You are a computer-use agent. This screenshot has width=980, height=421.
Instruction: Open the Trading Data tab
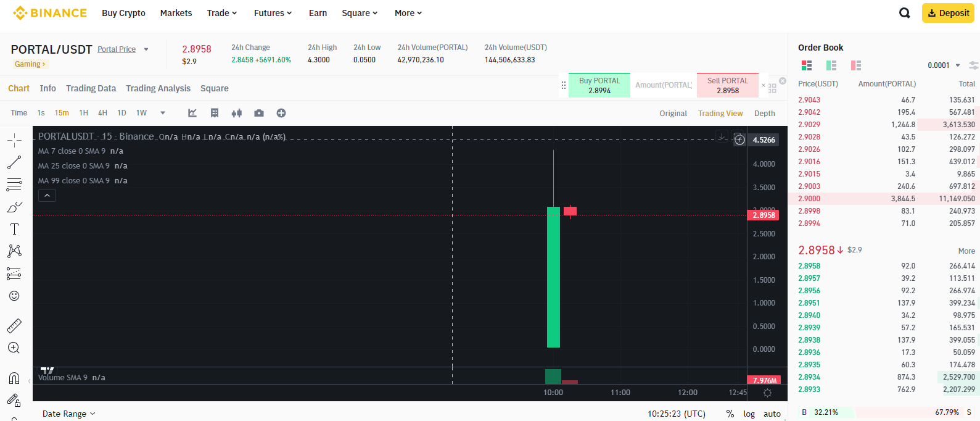[91, 88]
